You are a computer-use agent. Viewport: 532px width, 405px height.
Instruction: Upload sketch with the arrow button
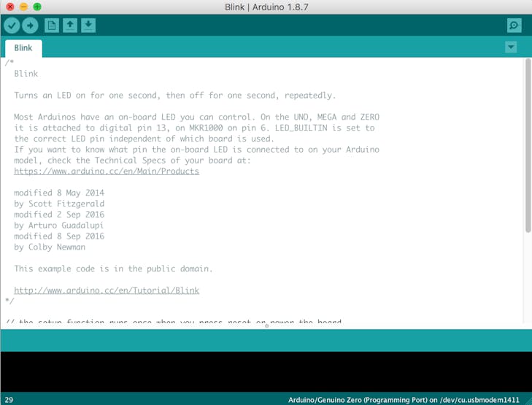point(30,26)
